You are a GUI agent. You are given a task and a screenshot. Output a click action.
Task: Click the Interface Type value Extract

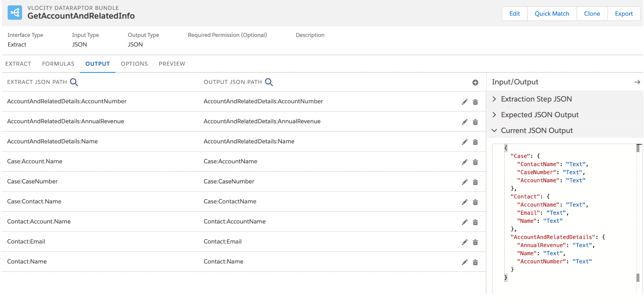pos(17,45)
